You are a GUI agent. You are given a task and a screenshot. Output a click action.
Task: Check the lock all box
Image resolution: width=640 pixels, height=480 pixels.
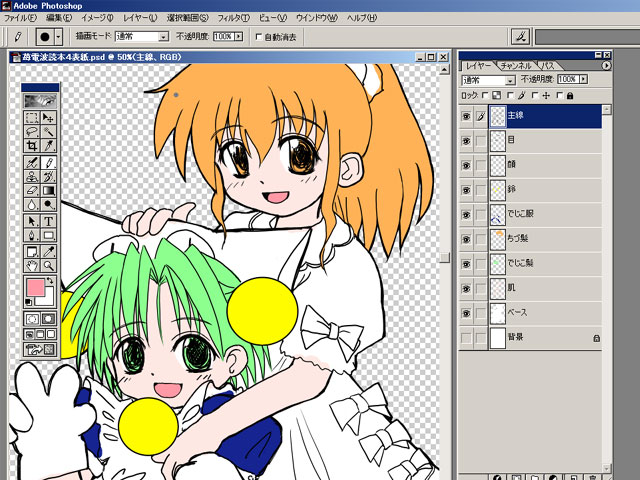click(x=560, y=96)
